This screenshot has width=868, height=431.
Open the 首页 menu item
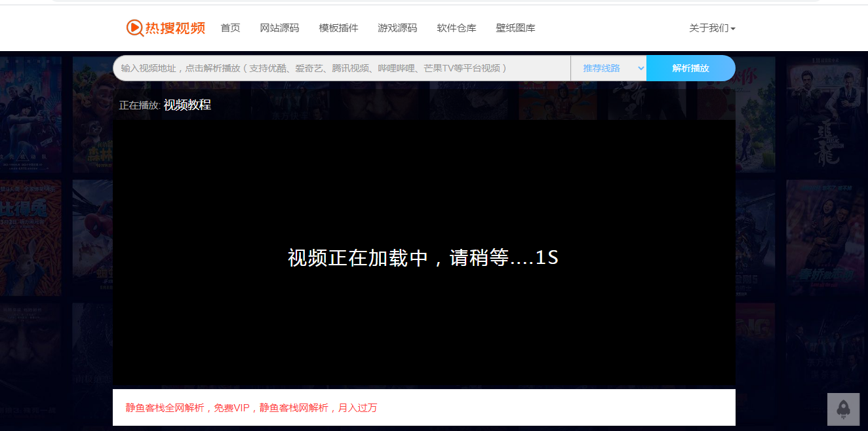[230, 28]
